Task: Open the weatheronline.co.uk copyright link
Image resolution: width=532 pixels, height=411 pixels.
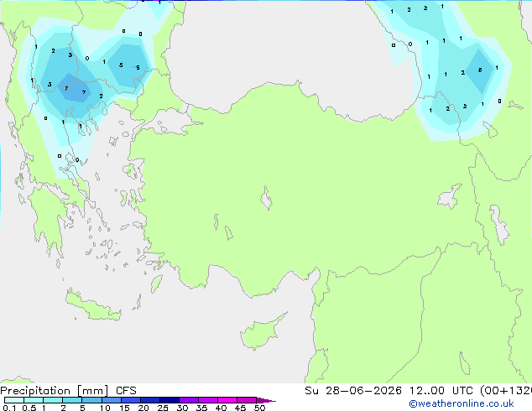Action: tap(462, 403)
